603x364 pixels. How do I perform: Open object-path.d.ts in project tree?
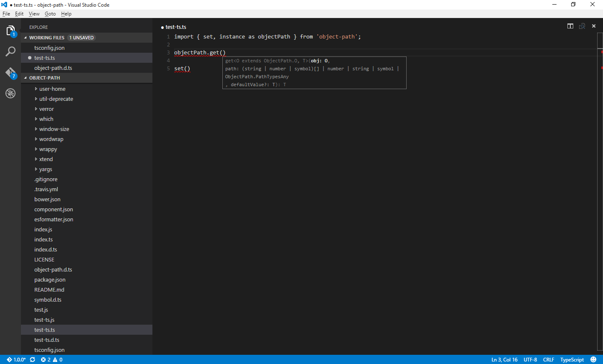[87, 269]
